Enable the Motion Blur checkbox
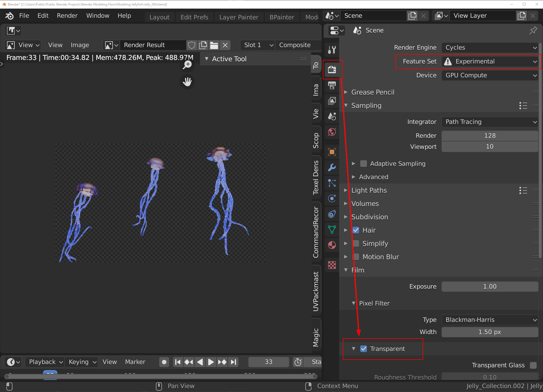Image resolution: width=543 pixels, height=392 pixels. (356, 257)
